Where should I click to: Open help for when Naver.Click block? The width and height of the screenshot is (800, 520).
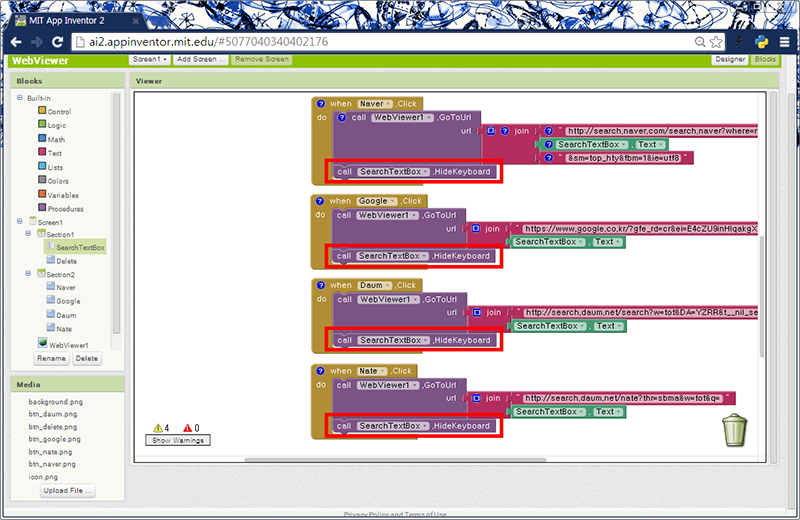320,104
